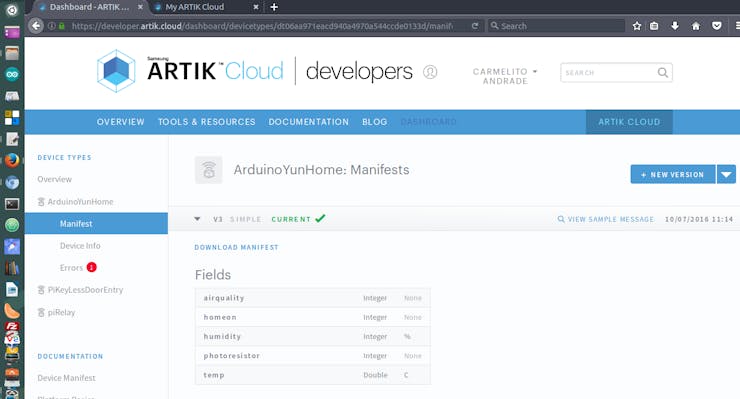Viewport: 740px width, 399px height.
Task: Click the green CURRENT checkmark
Action: pyautogui.click(x=320, y=219)
